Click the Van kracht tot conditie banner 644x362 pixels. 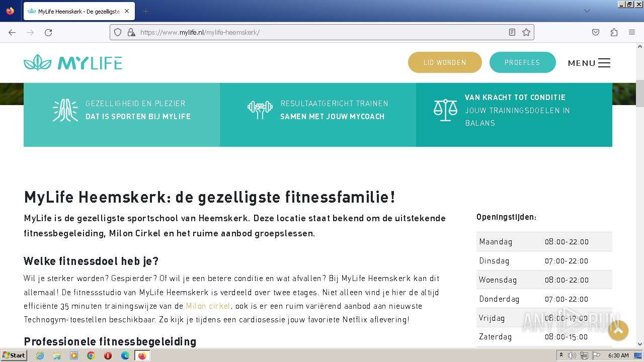pyautogui.click(x=514, y=115)
